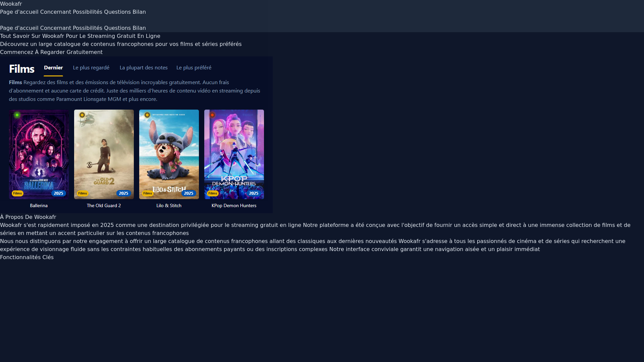Click the Films badge on Old Guard 2 poster

pyautogui.click(x=83, y=193)
